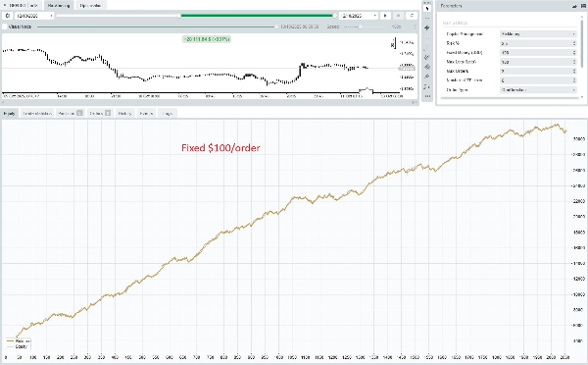Toggle the Visual Mode checkbox
Image resolution: width=588 pixels, height=365 pixels.
point(5,26)
